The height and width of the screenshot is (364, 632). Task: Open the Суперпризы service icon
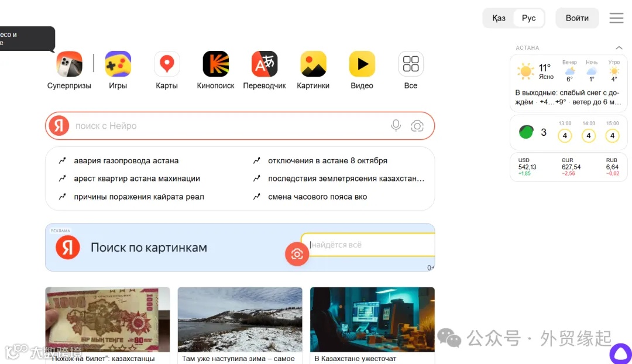pyautogui.click(x=69, y=64)
